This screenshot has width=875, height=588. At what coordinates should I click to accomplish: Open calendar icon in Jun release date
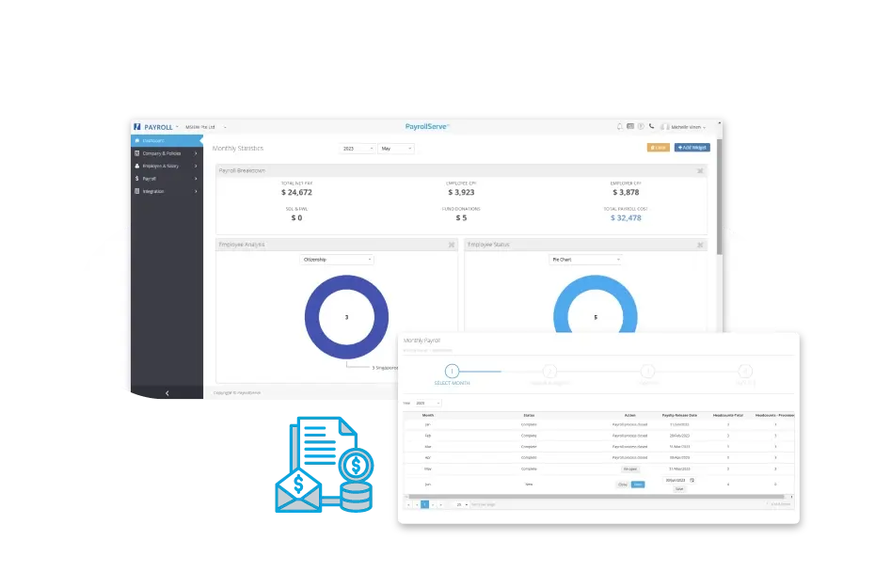[692, 480]
